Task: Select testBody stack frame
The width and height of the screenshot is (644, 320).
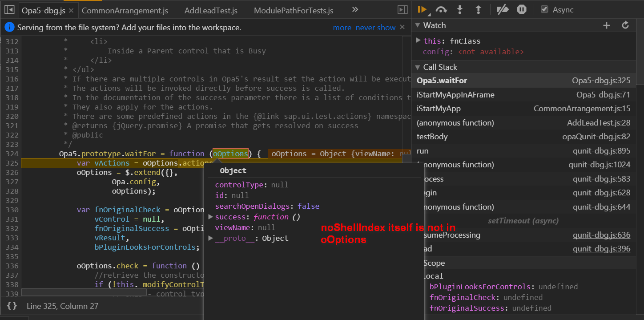Action: pos(523,137)
